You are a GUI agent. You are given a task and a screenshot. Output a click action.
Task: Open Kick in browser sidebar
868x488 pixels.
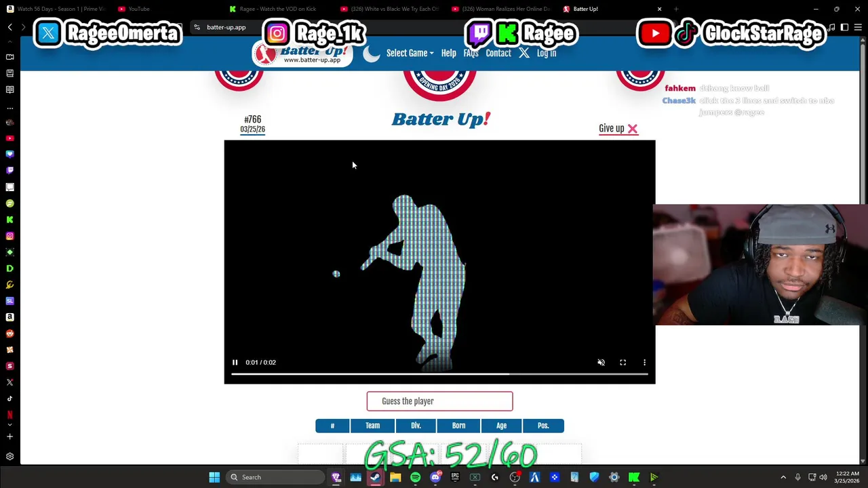click(x=9, y=220)
